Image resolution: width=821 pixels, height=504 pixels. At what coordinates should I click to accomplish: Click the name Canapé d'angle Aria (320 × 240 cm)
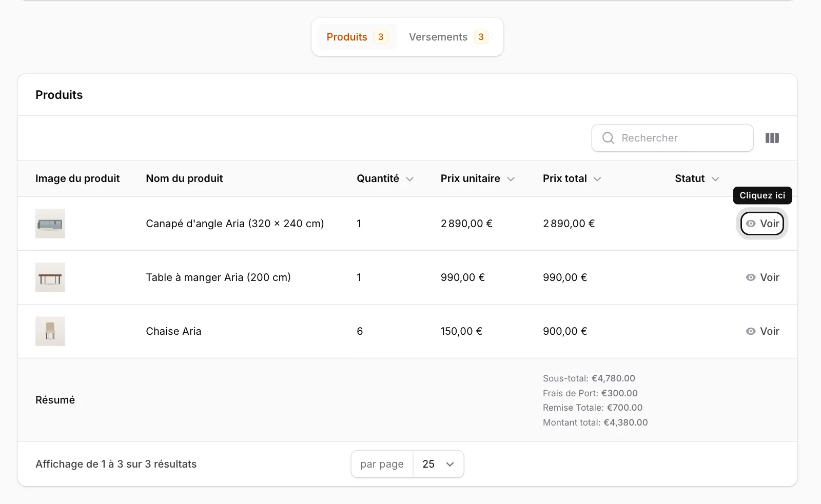[235, 224]
